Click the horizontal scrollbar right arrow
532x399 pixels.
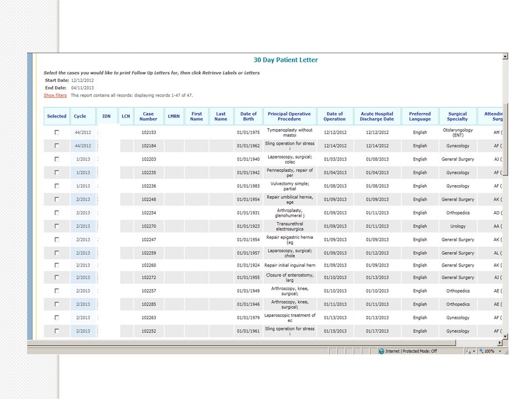(499, 342)
